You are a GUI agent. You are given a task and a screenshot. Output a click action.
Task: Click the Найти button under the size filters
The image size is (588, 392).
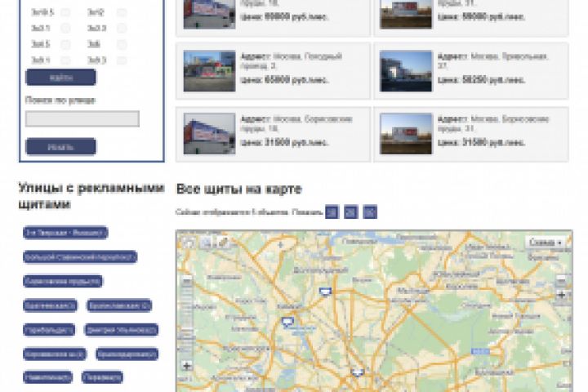coord(60,78)
